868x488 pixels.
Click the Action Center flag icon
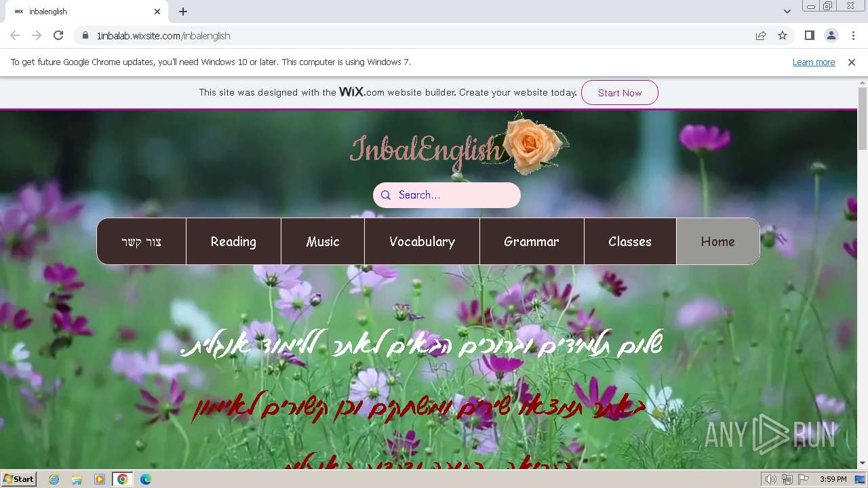pos(803,479)
